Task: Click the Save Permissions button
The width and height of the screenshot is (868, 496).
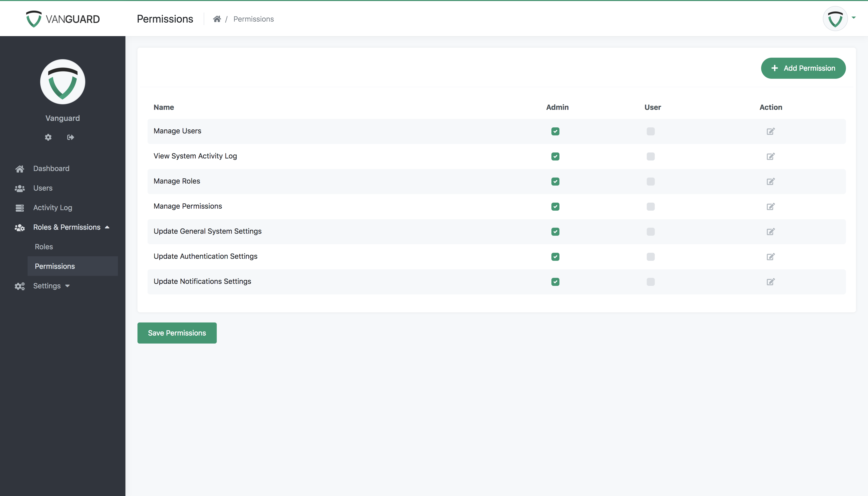Action: click(177, 333)
